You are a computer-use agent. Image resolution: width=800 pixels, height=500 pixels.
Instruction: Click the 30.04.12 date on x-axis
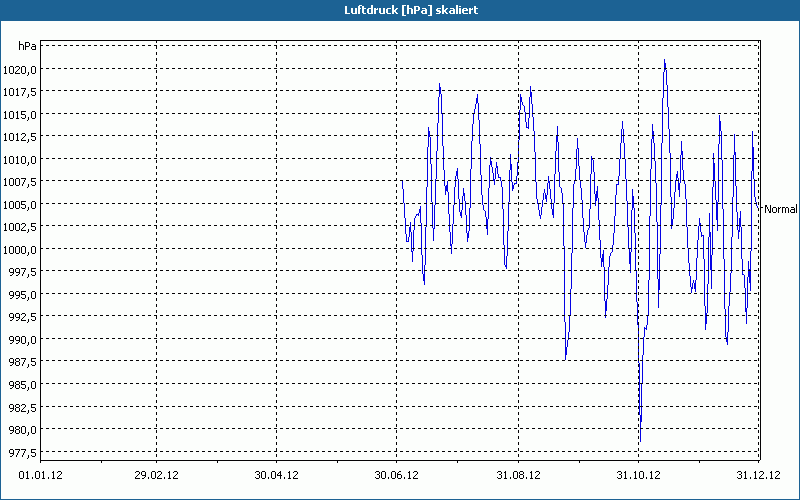tap(276, 476)
